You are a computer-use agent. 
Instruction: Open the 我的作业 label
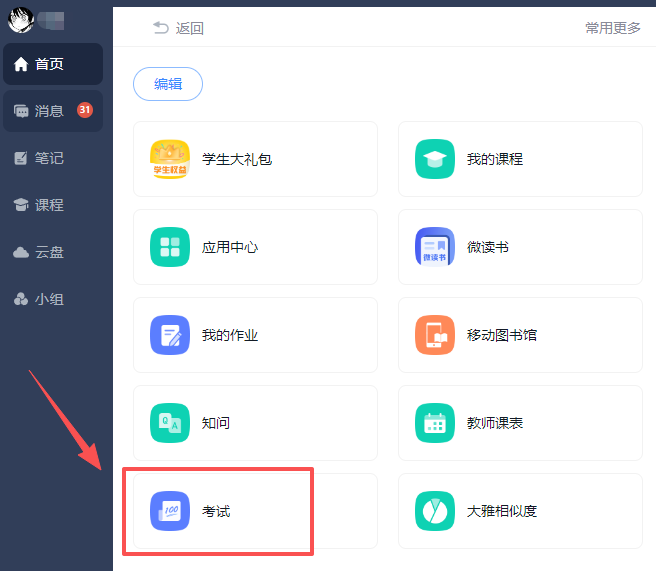[230, 335]
